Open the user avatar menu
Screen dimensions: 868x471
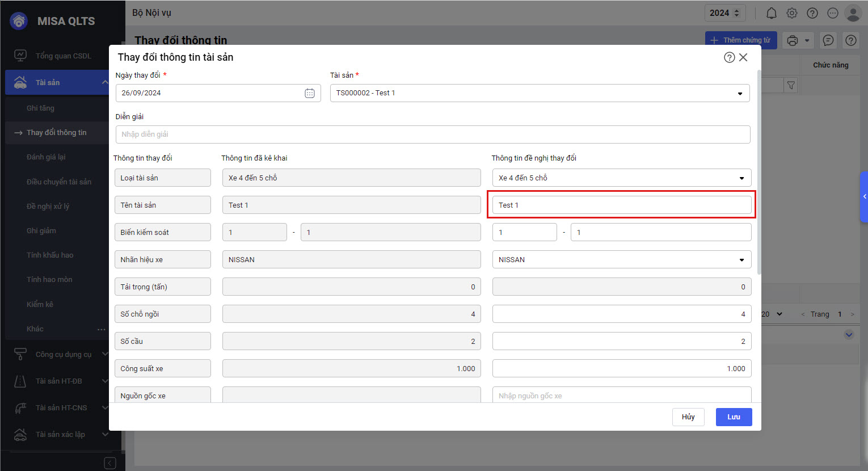coord(853,13)
